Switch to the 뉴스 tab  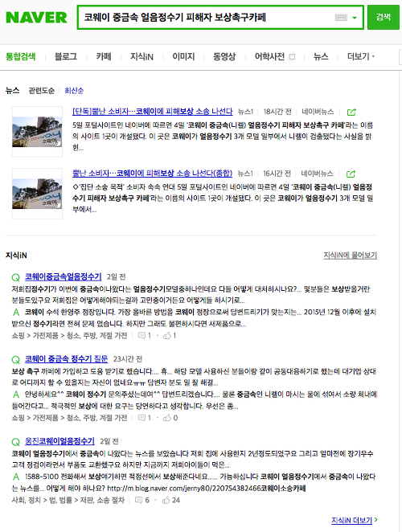pos(321,57)
